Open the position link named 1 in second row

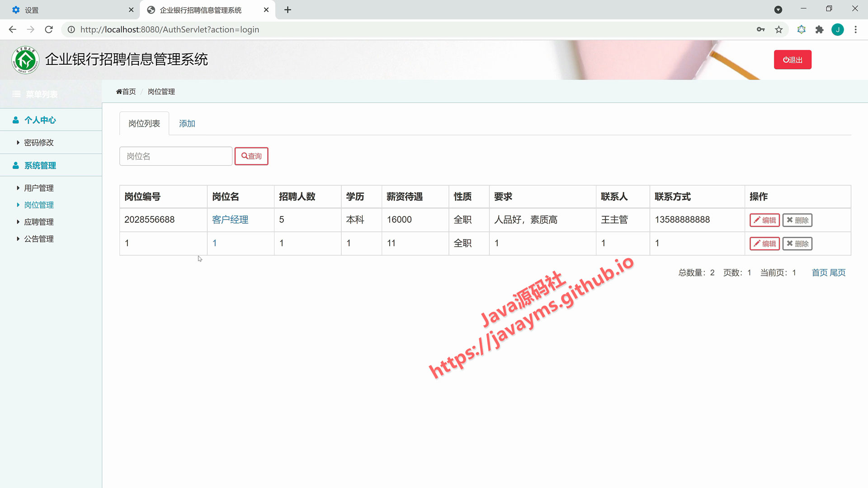point(215,243)
